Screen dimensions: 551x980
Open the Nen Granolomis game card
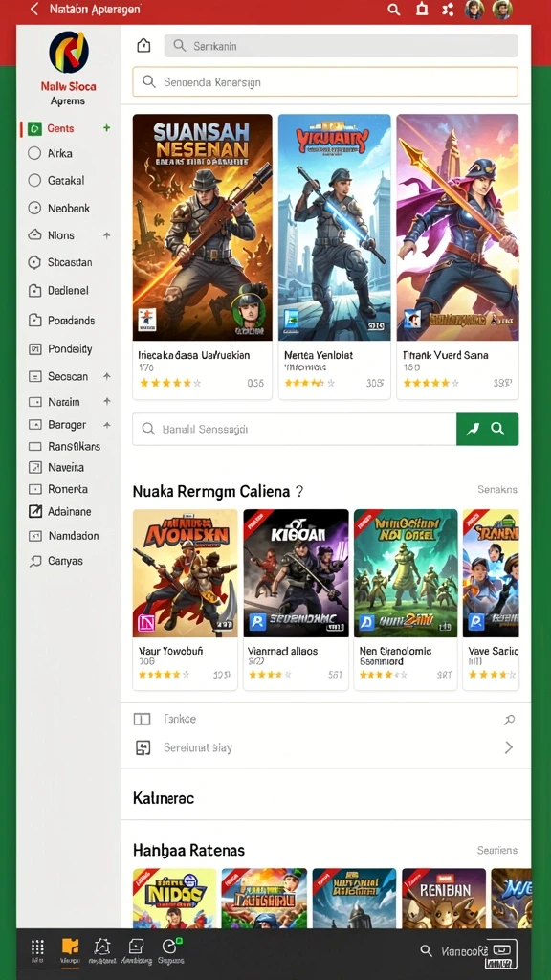click(x=406, y=599)
